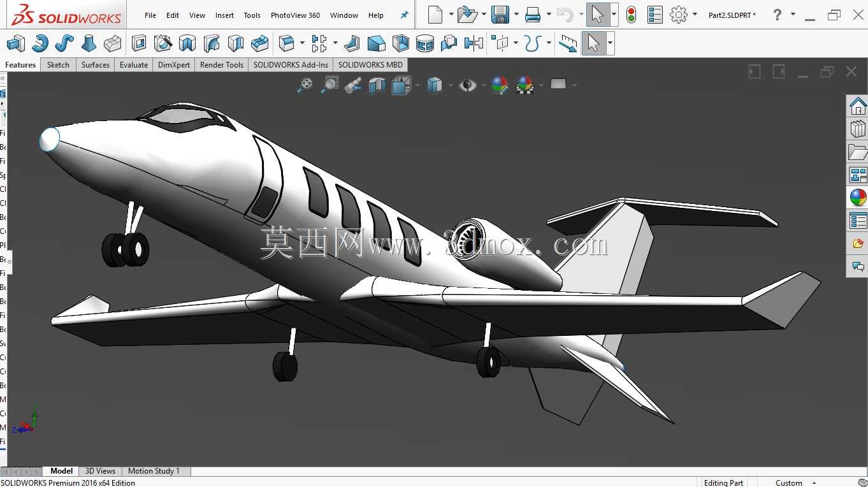Click the Apply Scene color ball

524,85
